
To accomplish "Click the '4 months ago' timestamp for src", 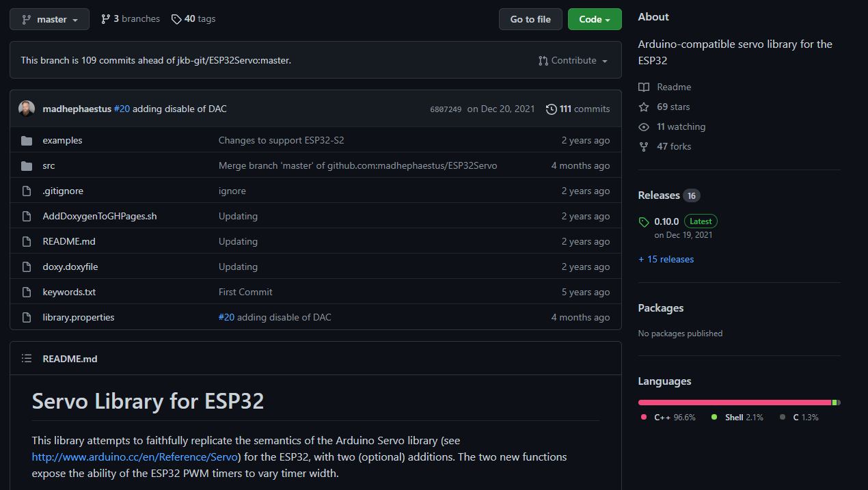I will 581,166.
